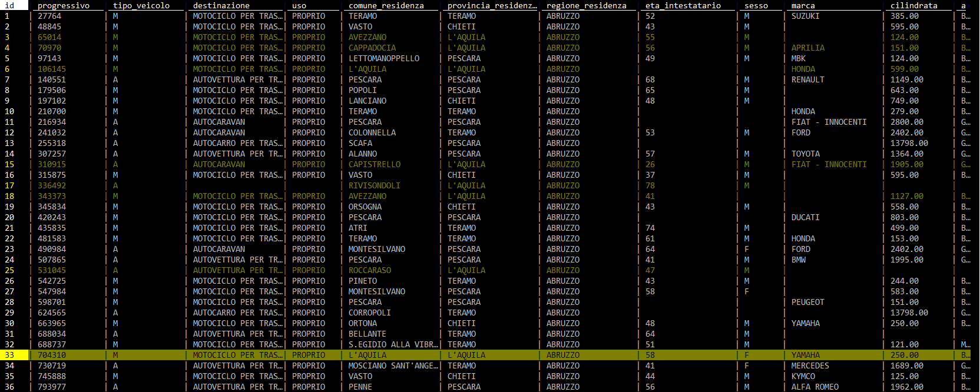
Task: Select the BMW marca cell
Action: (799, 260)
